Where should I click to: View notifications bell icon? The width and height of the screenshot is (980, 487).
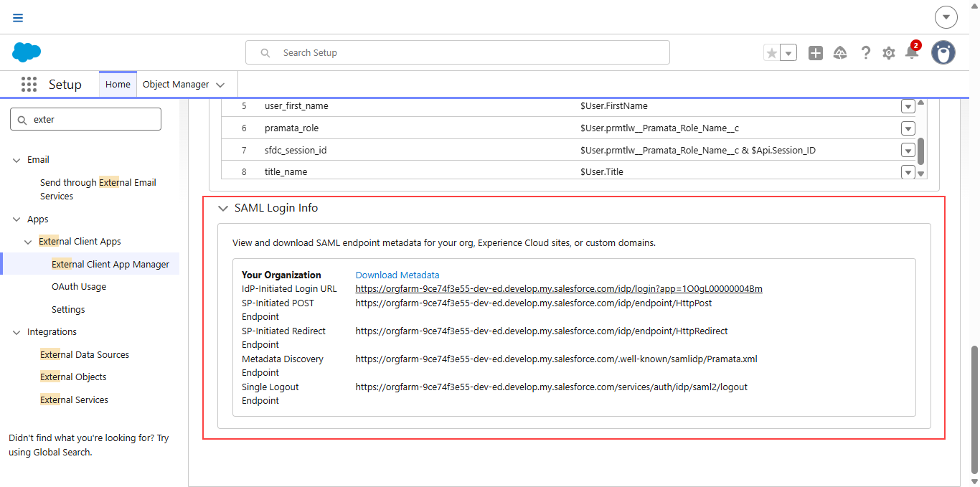point(912,52)
